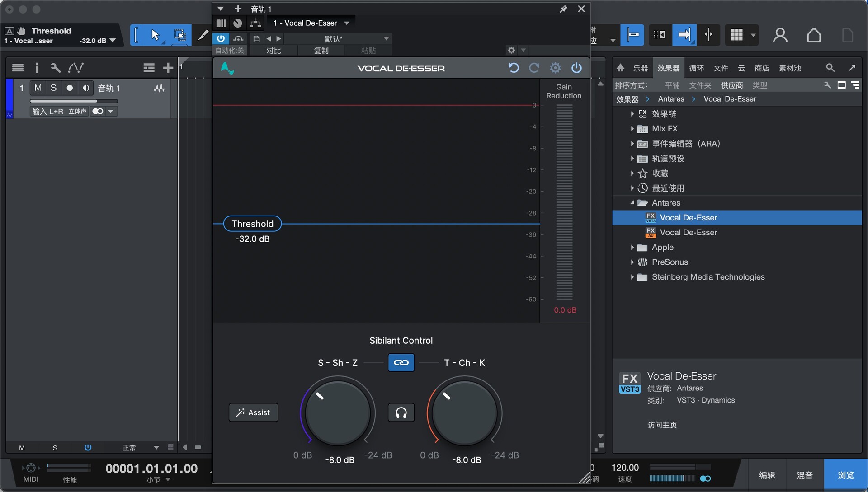Open the 混音 mix view tab
The height and width of the screenshot is (492, 868).
805,475
